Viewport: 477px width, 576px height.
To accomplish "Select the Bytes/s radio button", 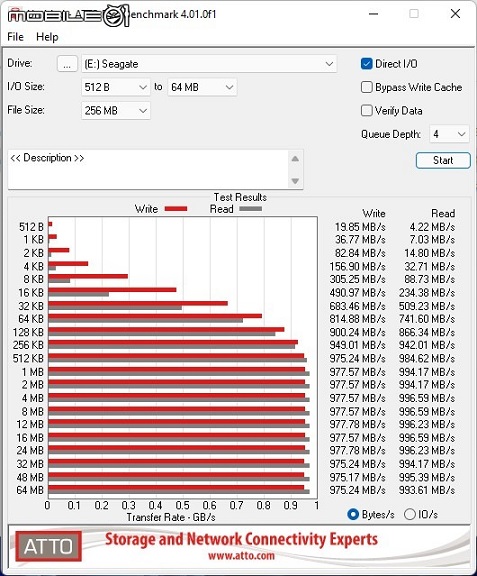I will (353, 514).
